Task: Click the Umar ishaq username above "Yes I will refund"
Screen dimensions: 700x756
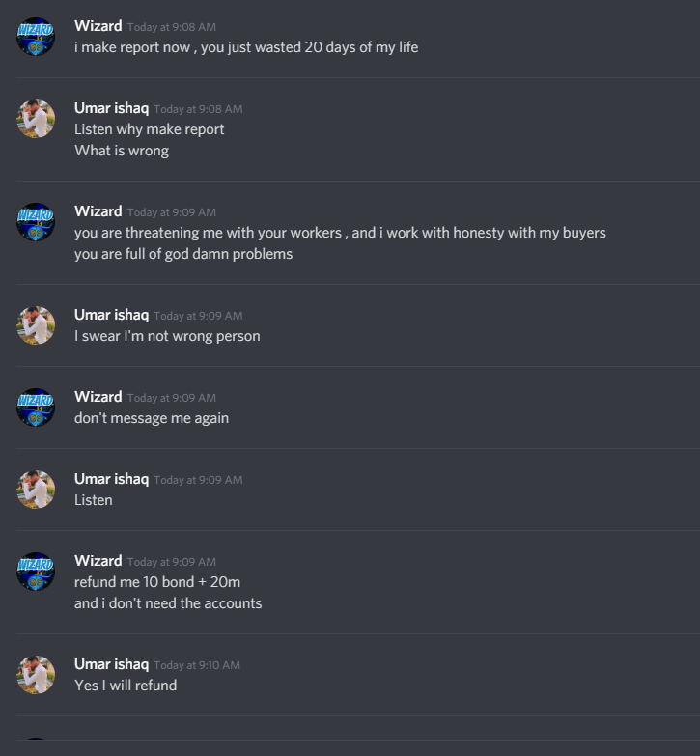Action: 111,664
